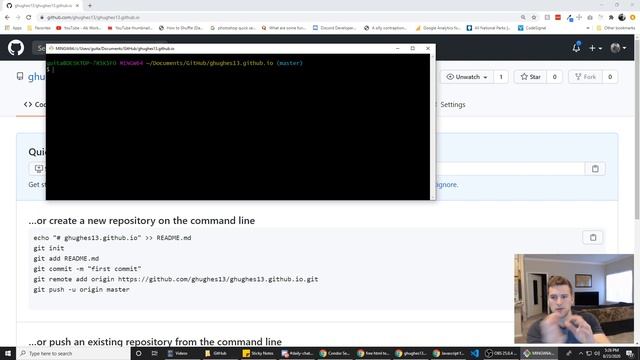
Task: Open the Windows Start menu
Action: (8, 353)
